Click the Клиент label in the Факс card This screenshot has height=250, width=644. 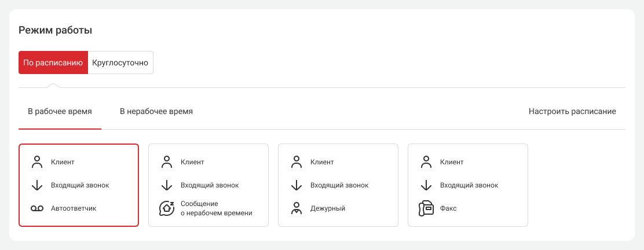(452, 162)
